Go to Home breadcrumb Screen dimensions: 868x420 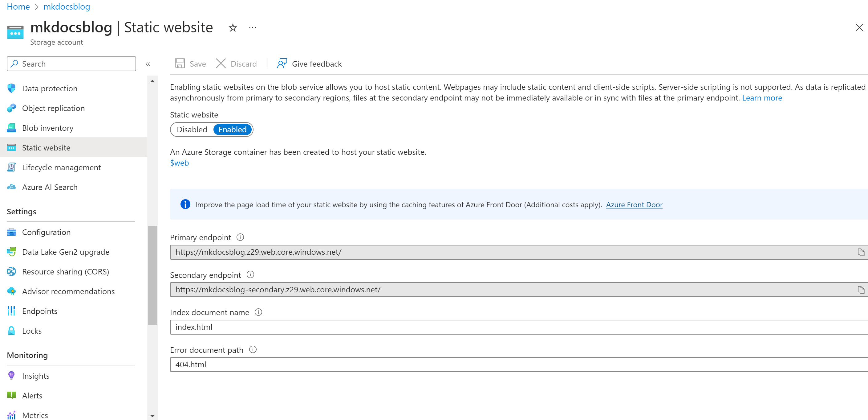[x=18, y=6]
